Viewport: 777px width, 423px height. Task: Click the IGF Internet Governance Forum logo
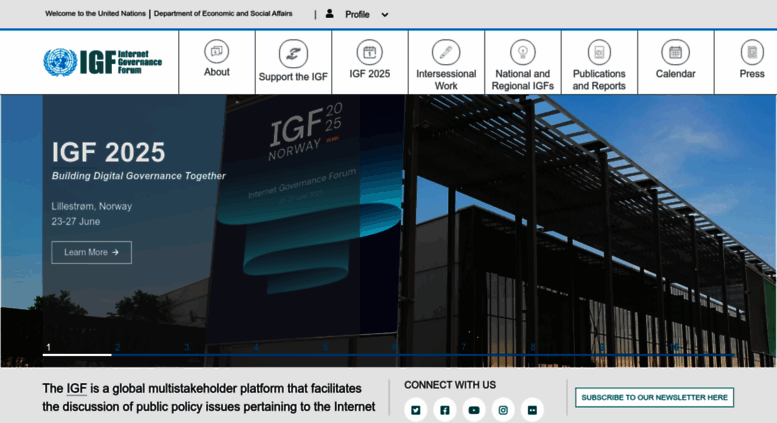103,62
